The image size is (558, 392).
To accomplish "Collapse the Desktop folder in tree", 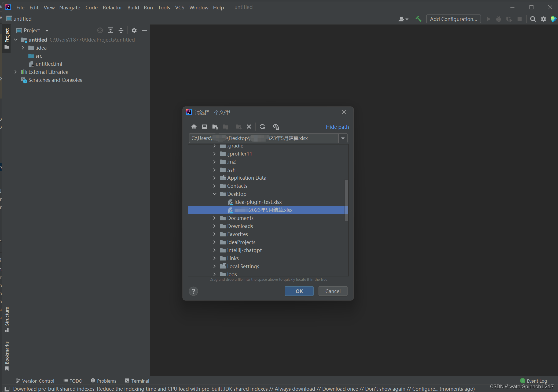I will tap(215, 194).
